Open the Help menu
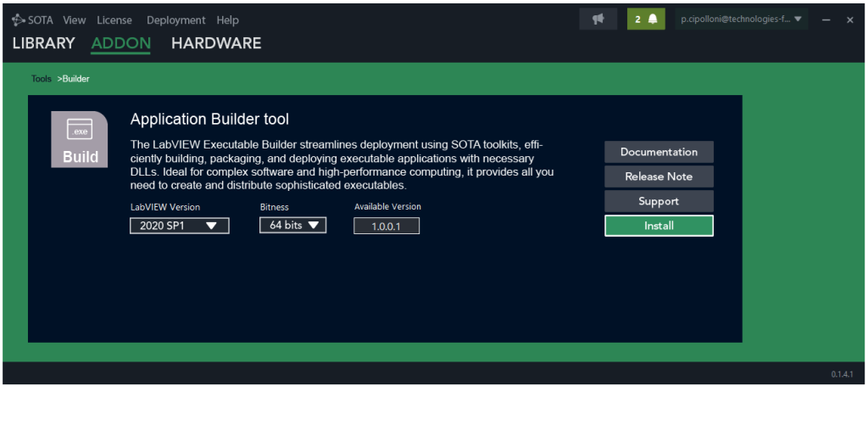Screen dimensions: 868x431 click(227, 20)
